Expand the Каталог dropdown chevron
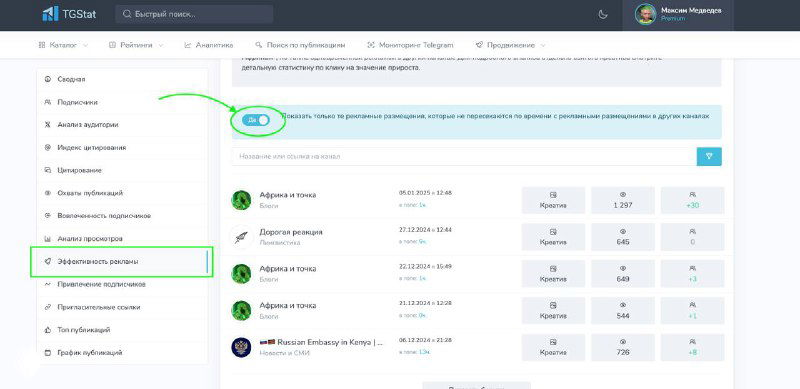The height and width of the screenshot is (389, 800). 85,45
